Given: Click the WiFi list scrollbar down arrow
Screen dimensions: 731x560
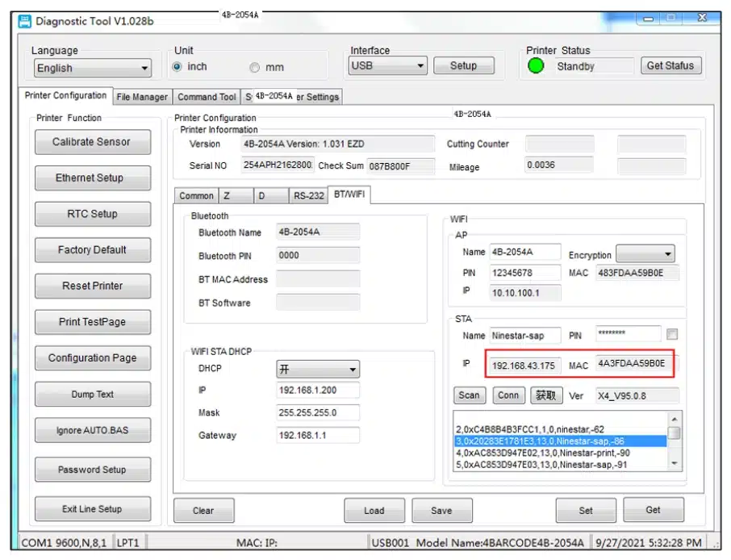Looking at the screenshot, I should (675, 463).
